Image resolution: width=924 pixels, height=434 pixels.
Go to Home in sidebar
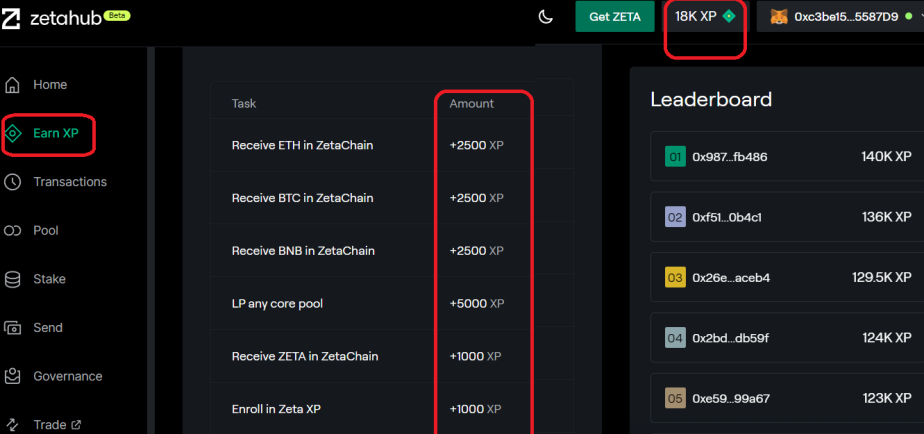[50, 85]
